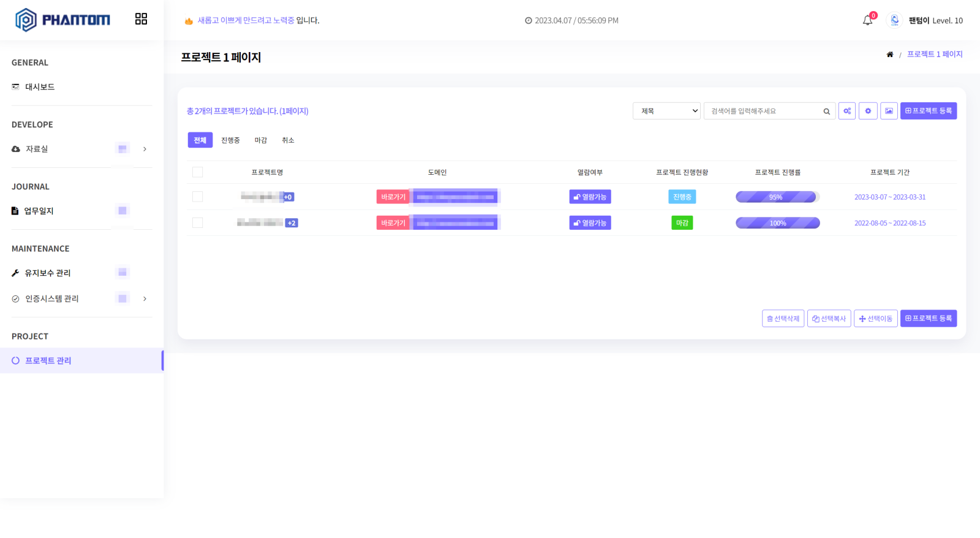Viewport: 980px width, 538px height.
Task: Open the notification bell
Action: tap(867, 20)
